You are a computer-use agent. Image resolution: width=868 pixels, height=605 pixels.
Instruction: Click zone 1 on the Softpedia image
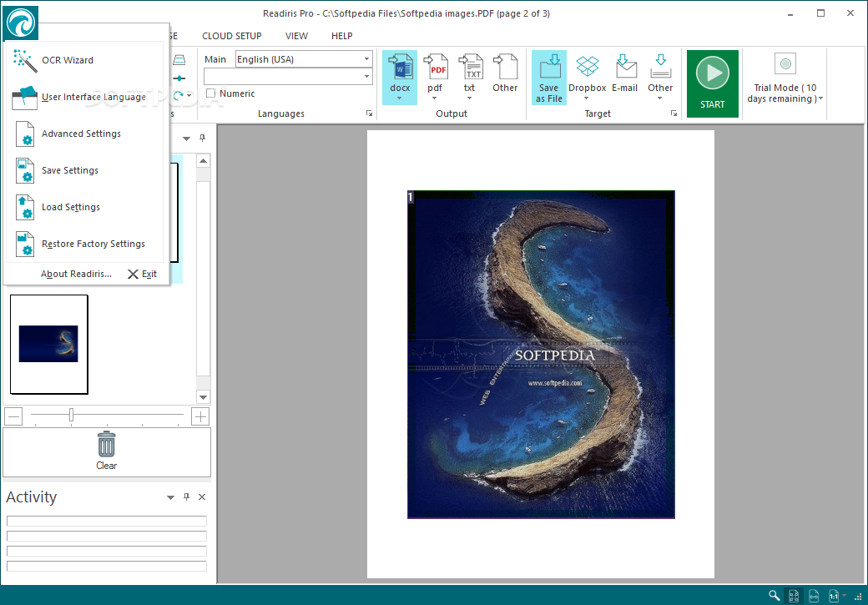tap(541, 355)
